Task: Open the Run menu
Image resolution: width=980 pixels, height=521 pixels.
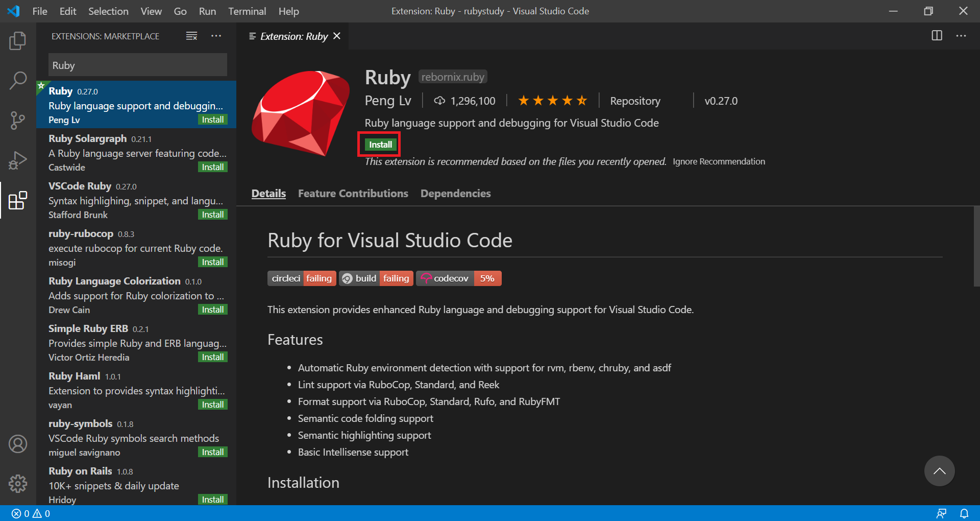Action: click(x=207, y=11)
